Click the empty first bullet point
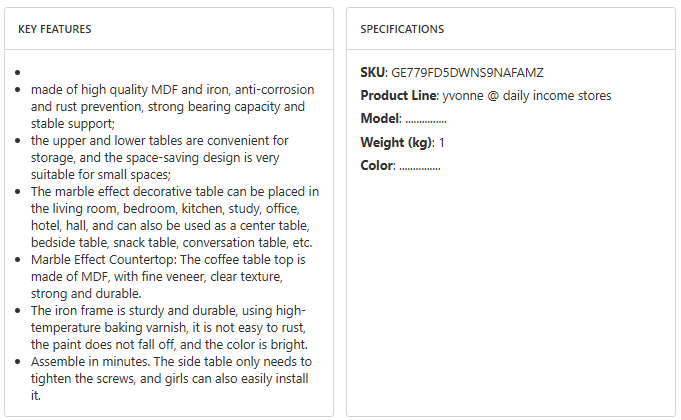Viewport: 681px width, 420px height. click(20, 73)
